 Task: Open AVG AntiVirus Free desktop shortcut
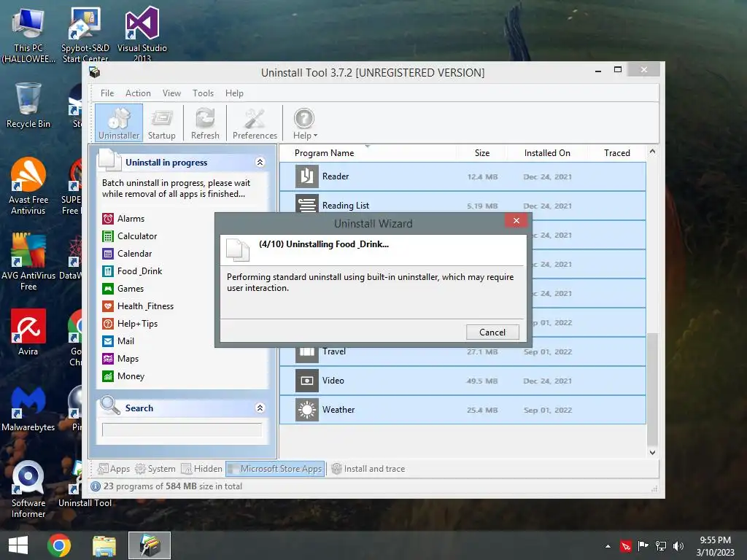[28, 262]
